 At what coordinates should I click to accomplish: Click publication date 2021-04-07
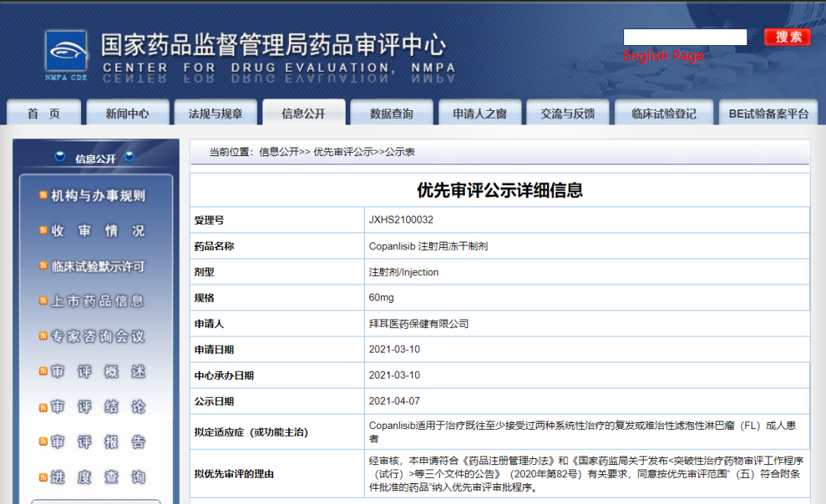coord(395,401)
